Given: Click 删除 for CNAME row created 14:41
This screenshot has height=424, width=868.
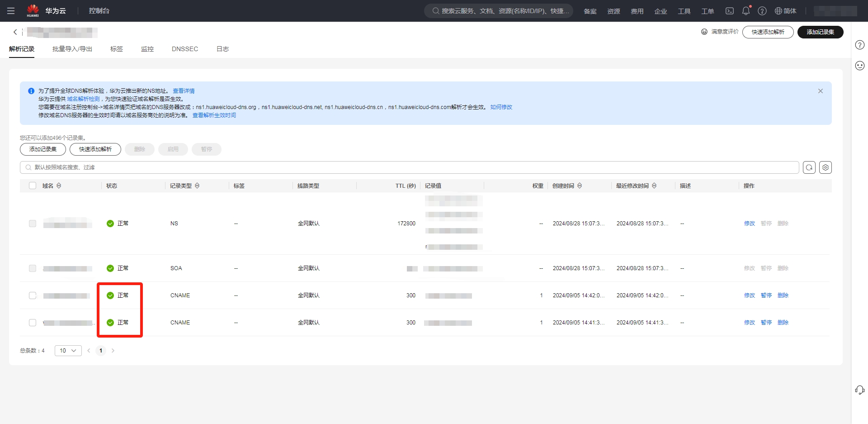Looking at the screenshot, I should 783,323.
